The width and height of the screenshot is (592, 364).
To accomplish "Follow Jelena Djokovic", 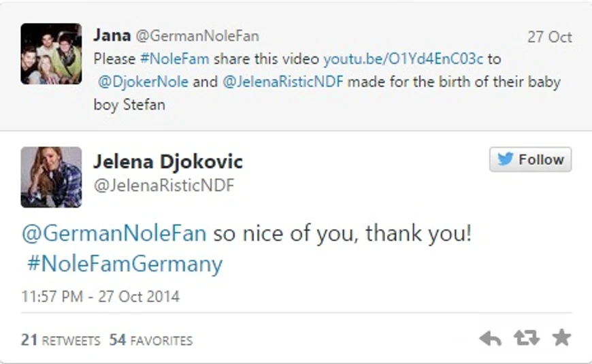I will 531,159.
